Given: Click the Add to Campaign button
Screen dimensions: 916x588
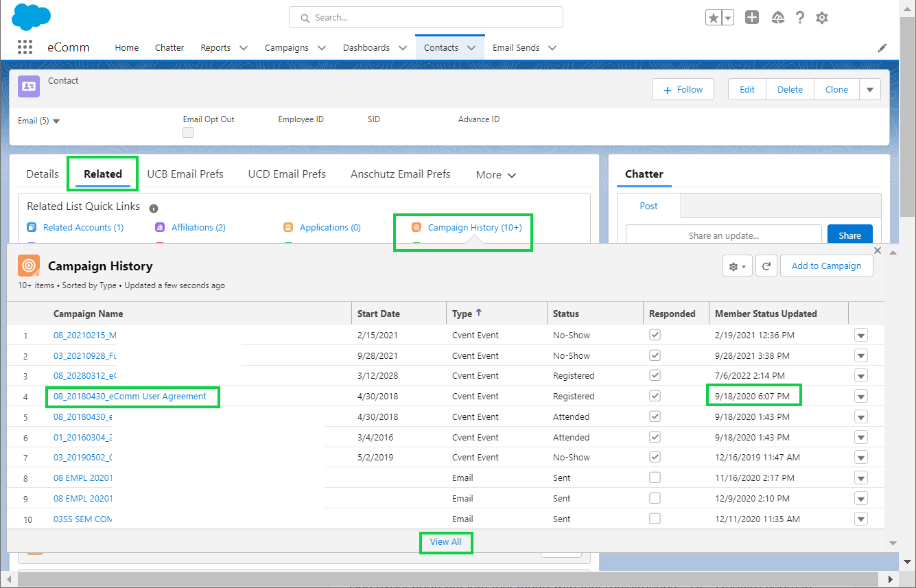Looking at the screenshot, I should pos(826,266).
